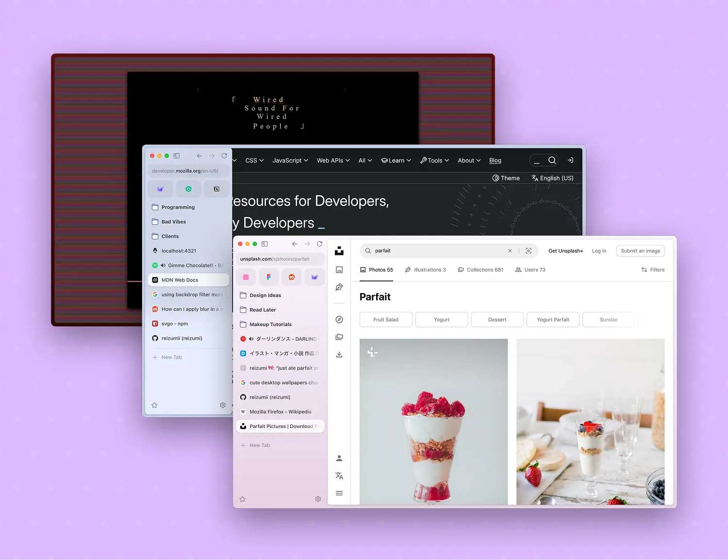Click the Unsplash downloads icon in sidebar
Screen dimensions: 728x560
(339, 355)
